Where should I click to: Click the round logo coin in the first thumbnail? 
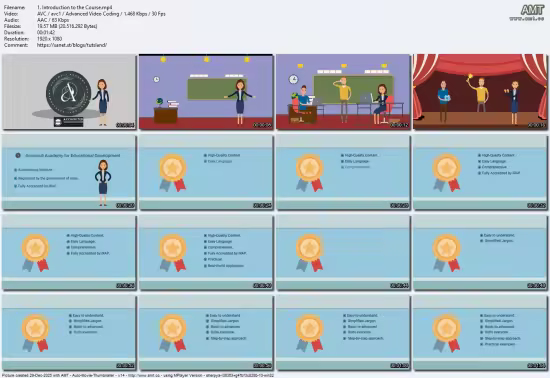coord(69,93)
